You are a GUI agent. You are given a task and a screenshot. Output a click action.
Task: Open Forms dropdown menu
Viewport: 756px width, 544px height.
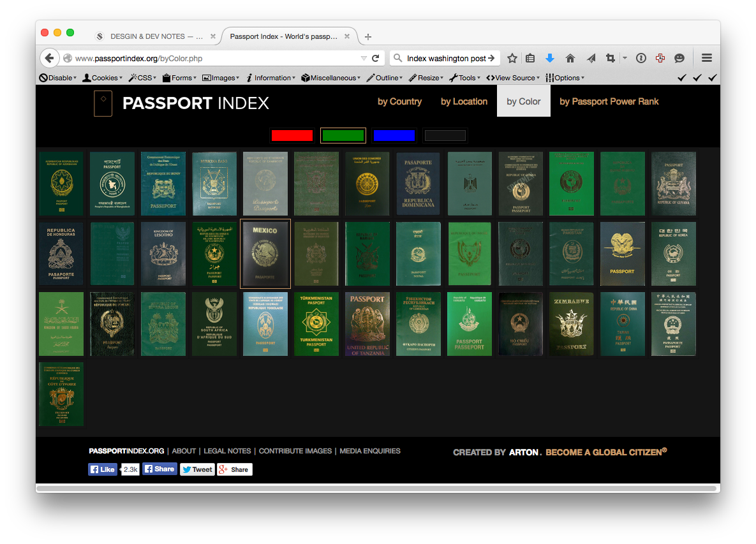pyautogui.click(x=179, y=78)
